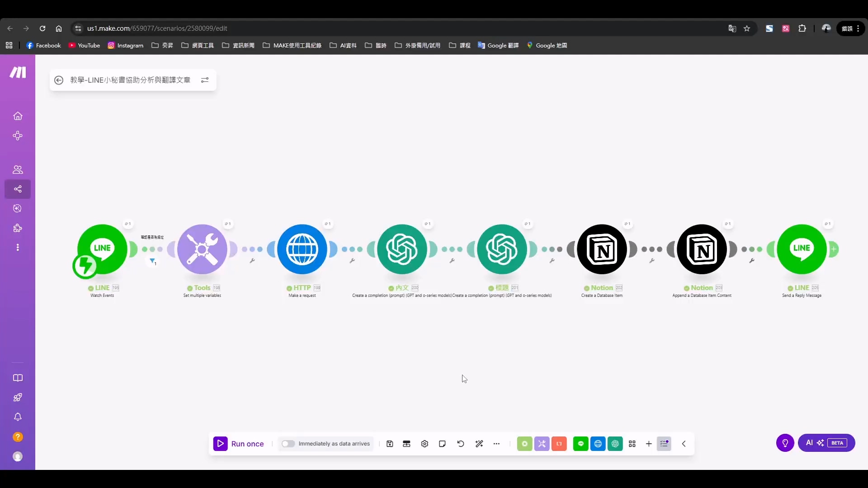Image resolution: width=868 pixels, height=488 pixels.
Task: Open the scenario options sliders icon by the title
Action: tap(205, 80)
